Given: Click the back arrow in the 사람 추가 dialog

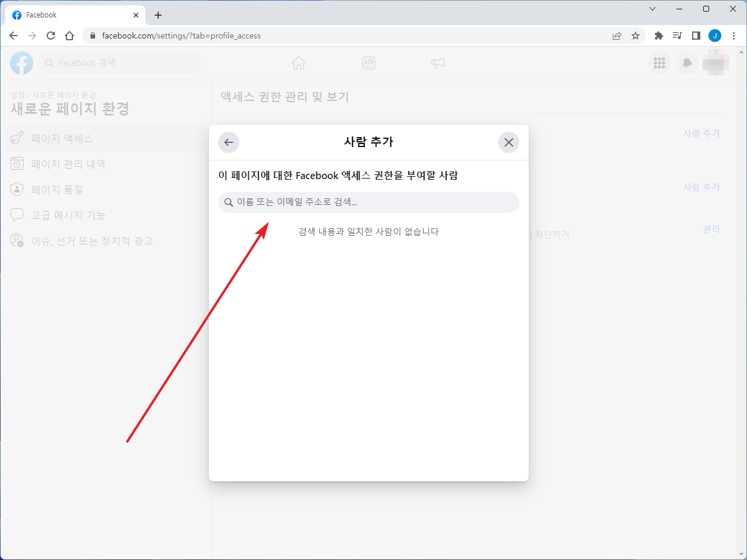Looking at the screenshot, I should click(229, 142).
